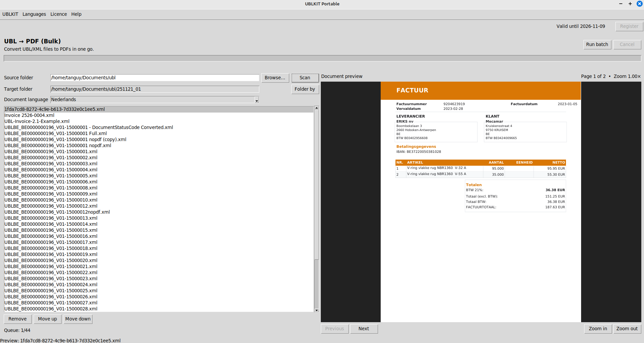
Task: Click Move up to reorder the selected file
Action: tap(47, 319)
